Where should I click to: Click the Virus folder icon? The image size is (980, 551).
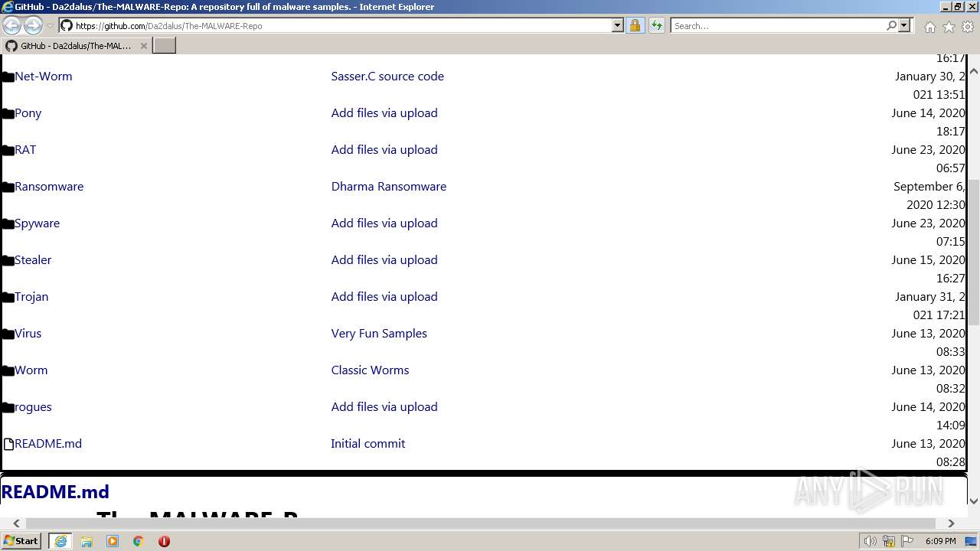[8, 334]
